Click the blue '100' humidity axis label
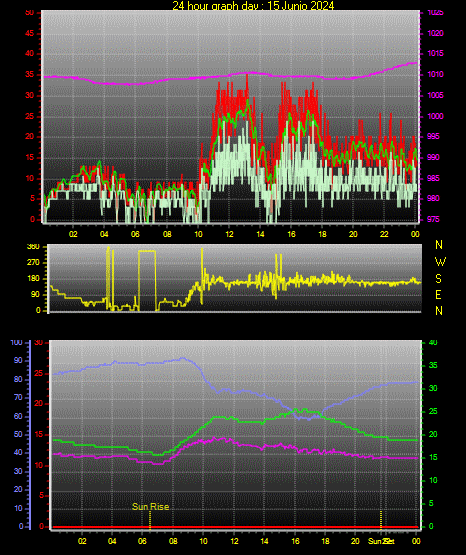Screen dimensions: 466x555 pos(17,343)
